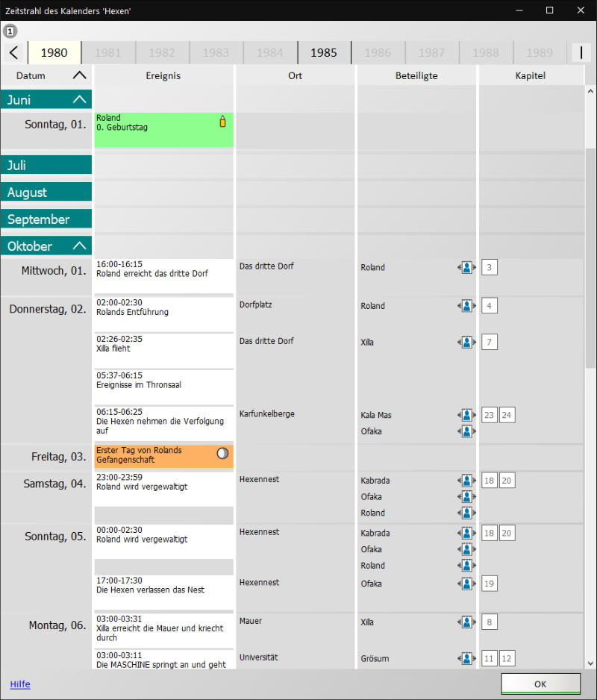
Task: Open the Hilfe link
Action: tap(20, 684)
